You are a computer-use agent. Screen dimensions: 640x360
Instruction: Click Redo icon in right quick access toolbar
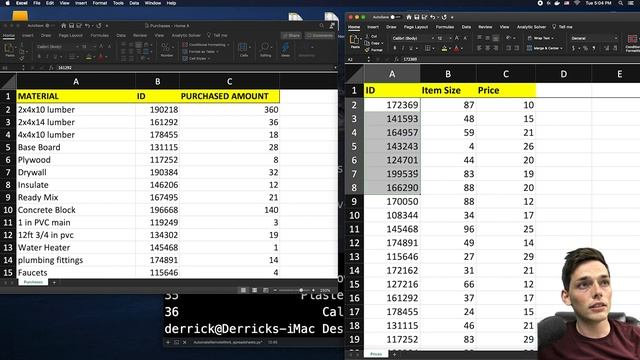click(444, 17)
